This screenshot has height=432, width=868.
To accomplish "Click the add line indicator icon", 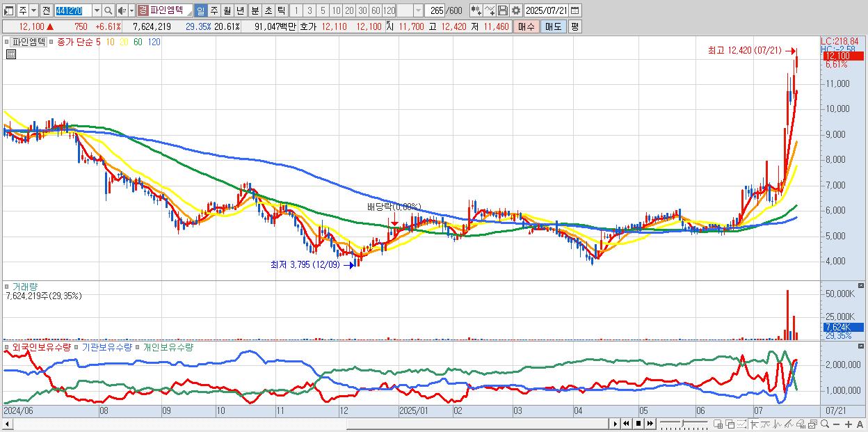I will (x=489, y=10).
